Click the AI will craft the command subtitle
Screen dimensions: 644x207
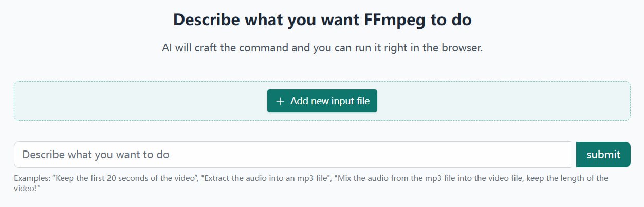pos(322,48)
